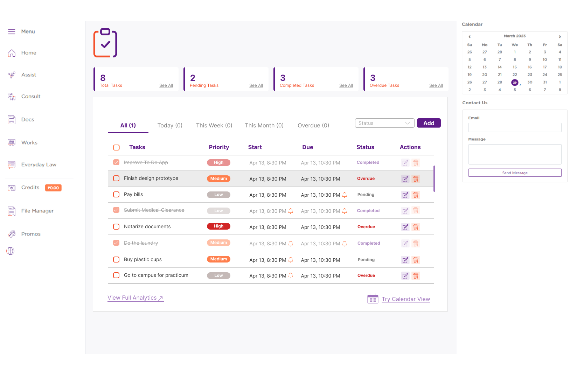The width and height of the screenshot is (570, 392).
Task: Go to next month in calendar
Action: pyautogui.click(x=560, y=36)
